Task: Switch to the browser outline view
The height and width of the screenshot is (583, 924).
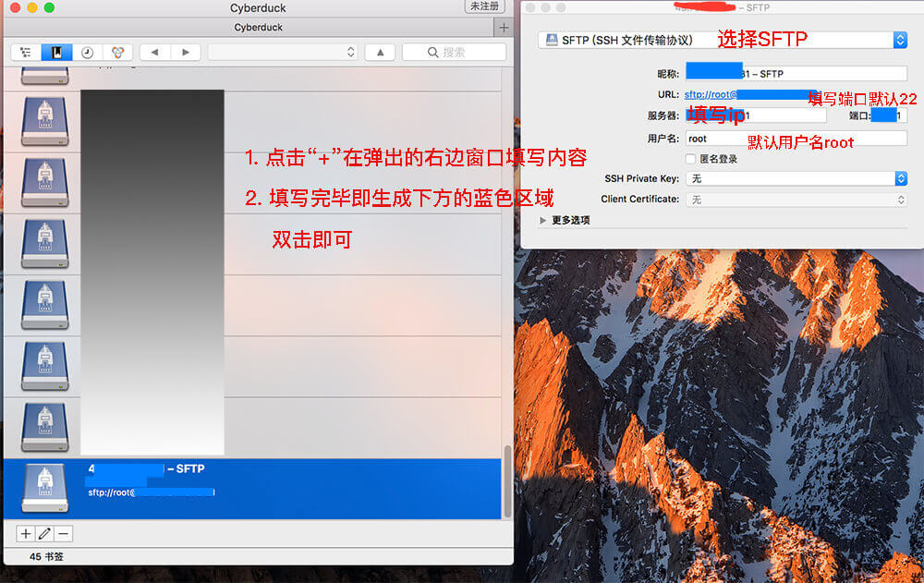Action: [24, 53]
